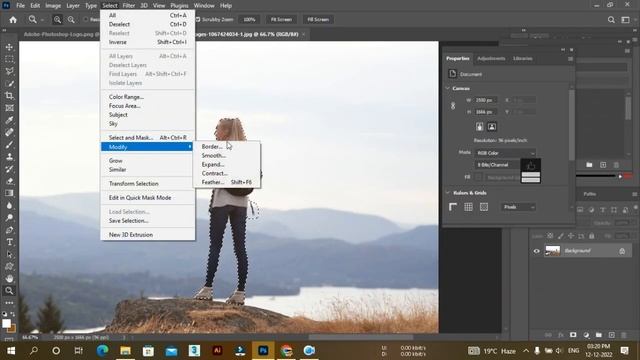The image size is (640, 360).
Task: Select the Zoom tool in the toolbox
Action: tap(9, 291)
